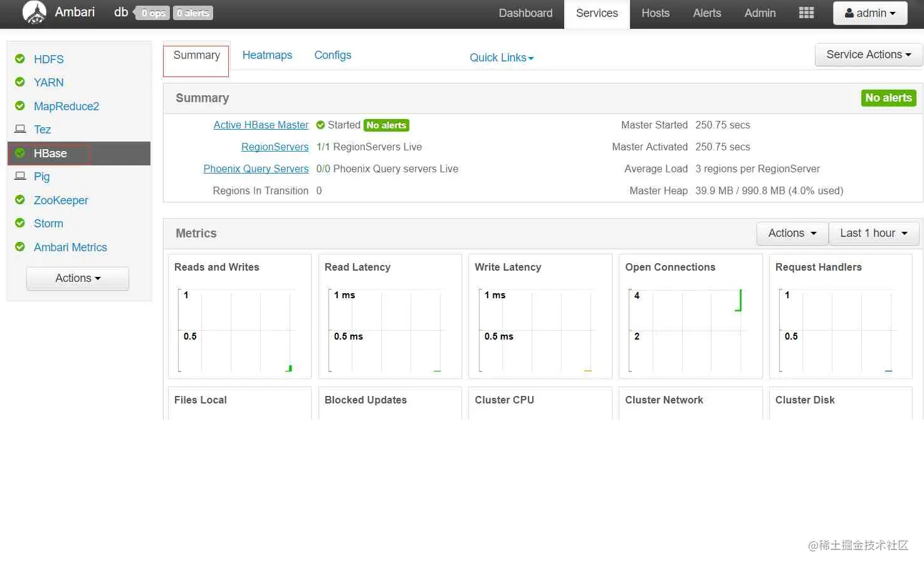Click the Storm green status icon
Viewport: 924px width, 567px height.
pyautogui.click(x=20, y=223)
